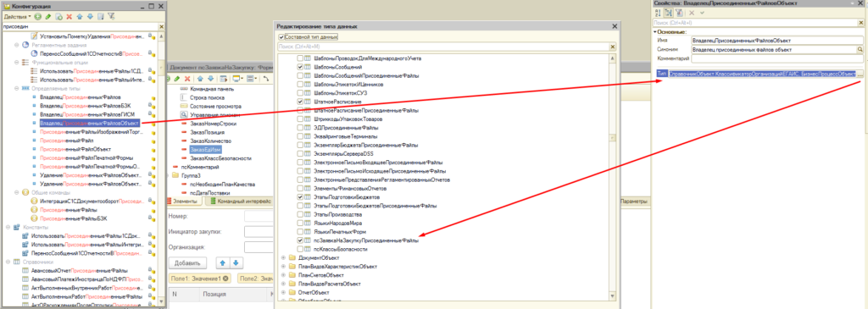This screenshot has width=868, height=309.
Task: Check the ЭДПрисоединенныеФайлы checkbox
Action: 300,127
